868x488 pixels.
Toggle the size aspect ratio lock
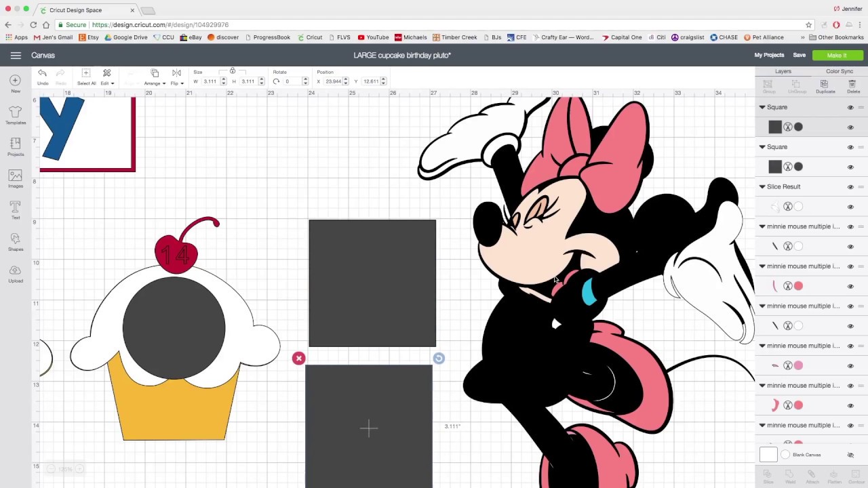[232, 71]
